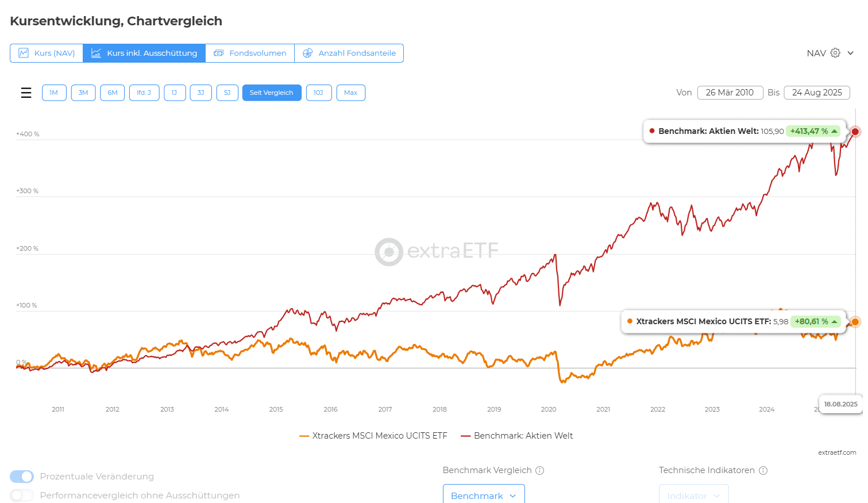Viewport: 868px width, 503px height.
Task: Switch to the Fondsvolumen tab
Action: tap(250, 53)
